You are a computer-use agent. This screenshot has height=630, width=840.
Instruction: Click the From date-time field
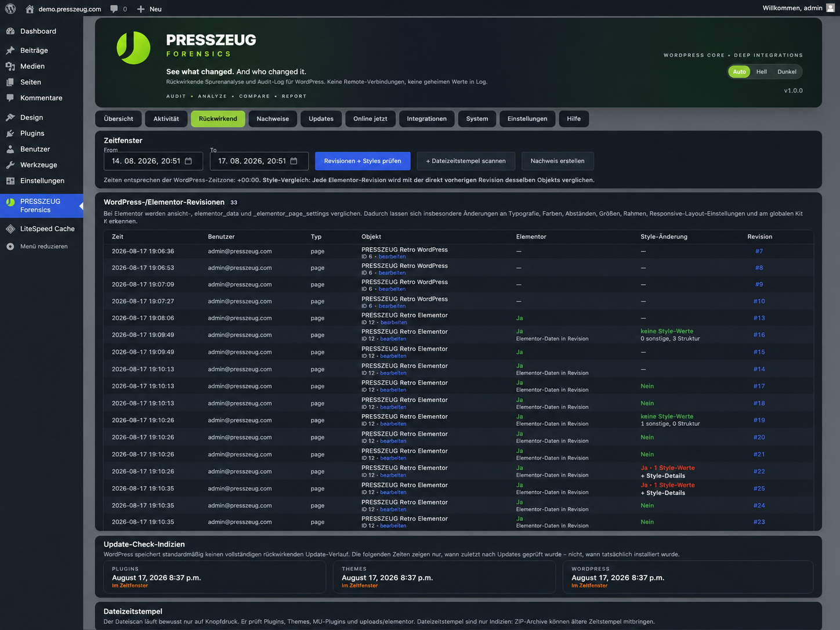coord(153,161)
